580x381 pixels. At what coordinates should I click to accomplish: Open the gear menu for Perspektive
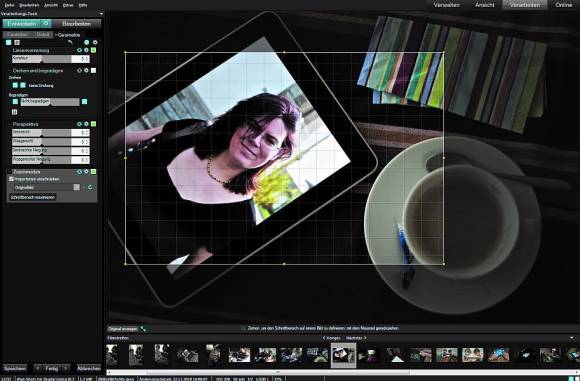86,124
